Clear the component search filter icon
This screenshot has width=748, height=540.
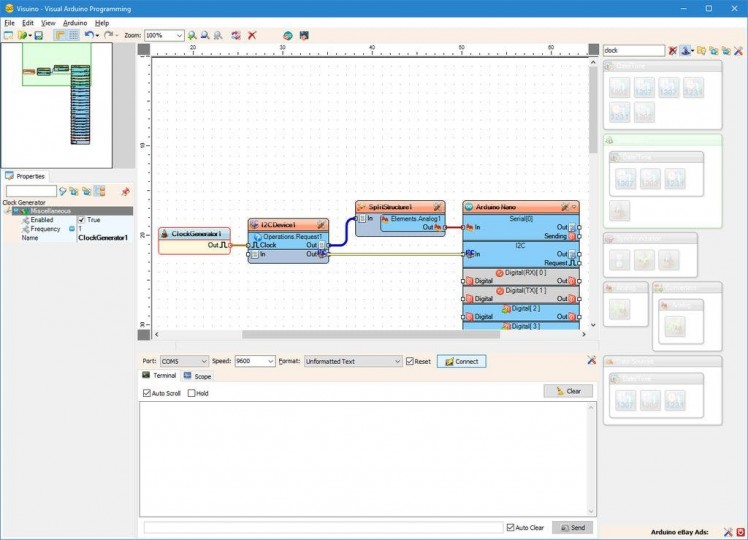(673, 50)
